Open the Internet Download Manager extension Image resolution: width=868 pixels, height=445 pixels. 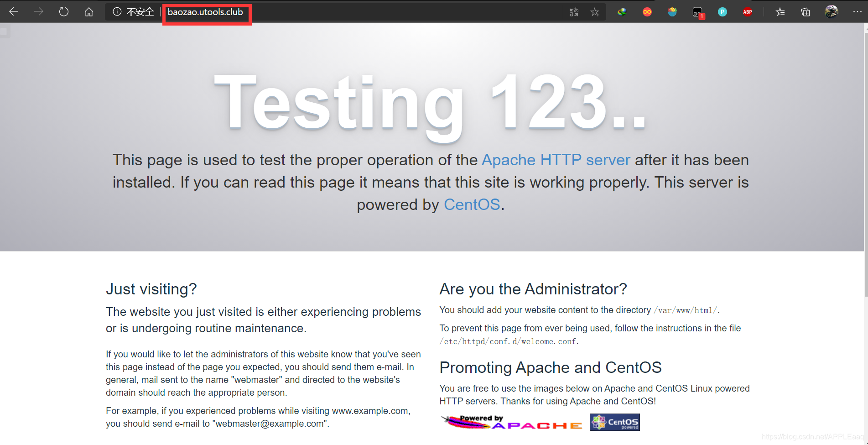click(x=622, y=12)
